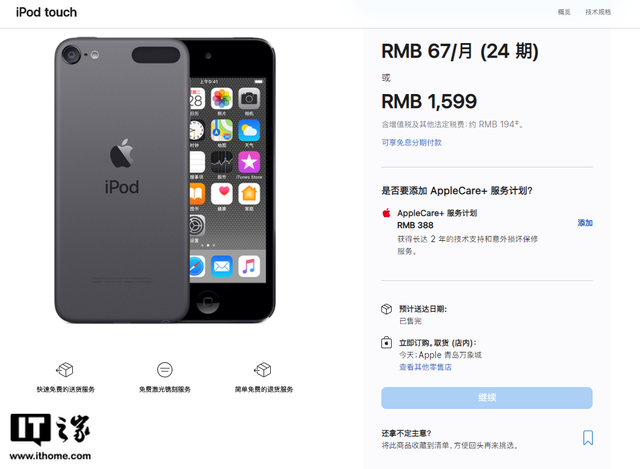Click the IT之家 logo watermark
The image size is (640, 469).
[50, 437]
